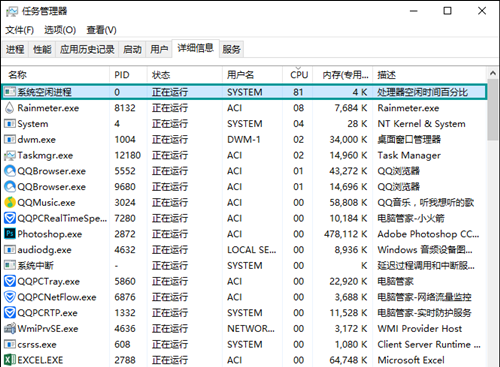Switch to the 进程 tab

[15, 50]
